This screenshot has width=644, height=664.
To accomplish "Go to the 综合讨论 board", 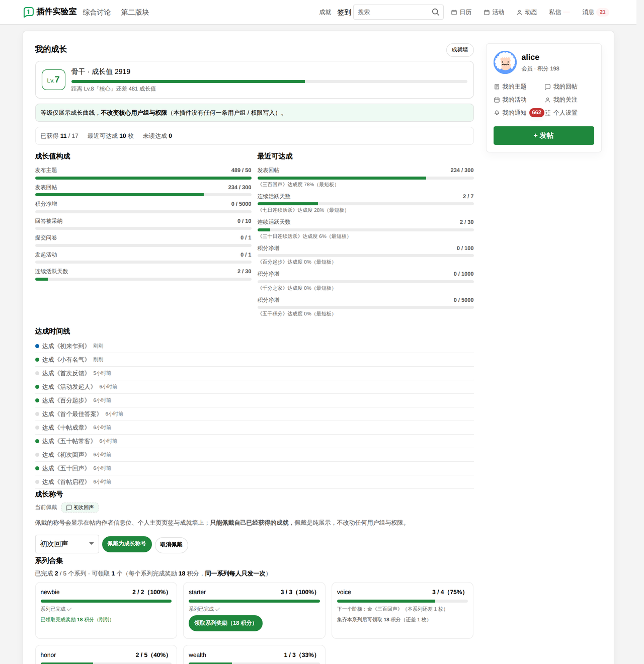I will [x=97, y=12].
